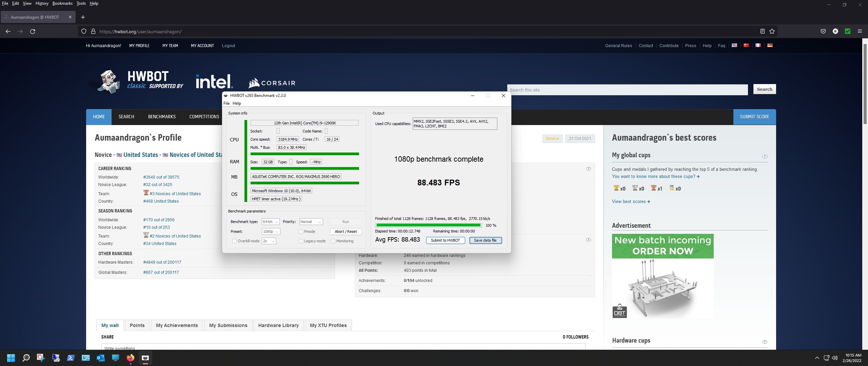Open the #3640 out of 38575 ranking link
The width and height of the screenshot is (868, 366).
(161, 177)
